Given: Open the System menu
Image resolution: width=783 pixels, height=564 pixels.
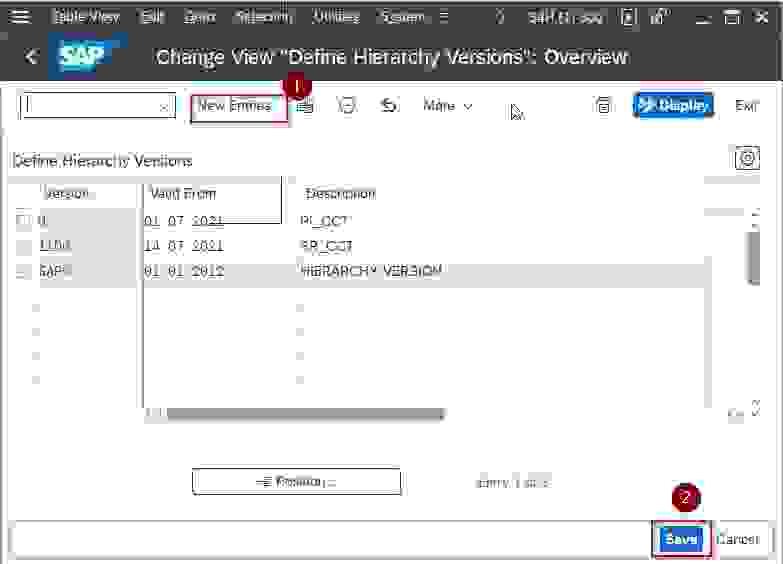Looking at the screenshot, I should (402, 17).
